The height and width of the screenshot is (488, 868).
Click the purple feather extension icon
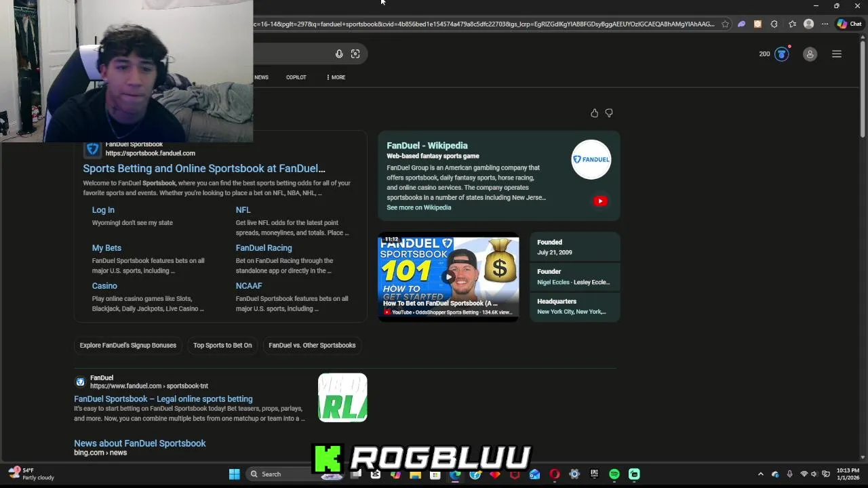741,24
